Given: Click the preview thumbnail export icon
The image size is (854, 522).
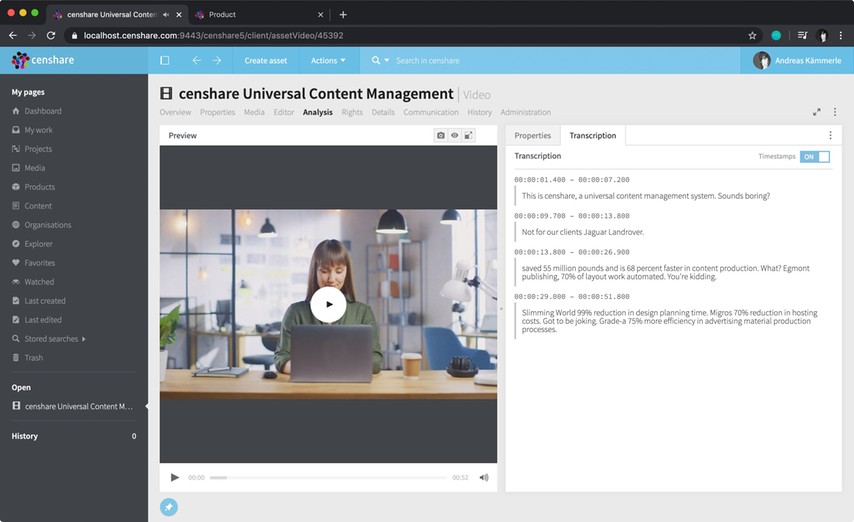Looking at the screenshot, I should pyautogui.click(x=468, y=135).
